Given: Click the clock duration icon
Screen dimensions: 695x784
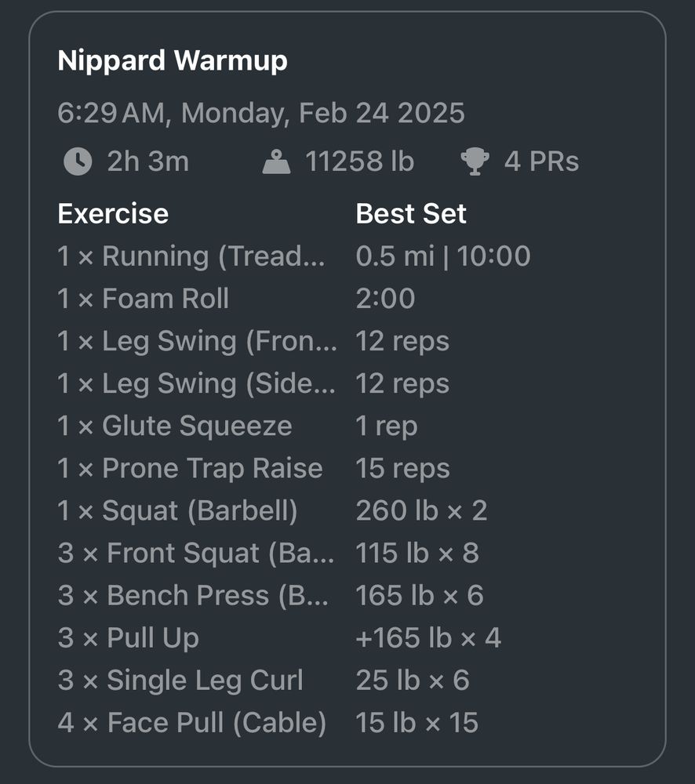Looking at the screenshot, I should coord(78,162).
